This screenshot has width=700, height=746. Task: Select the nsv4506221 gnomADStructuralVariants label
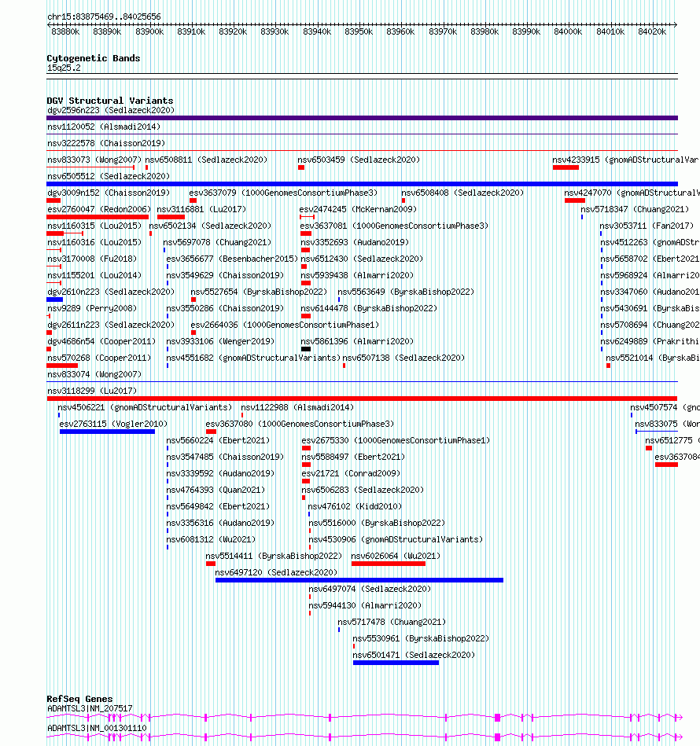point(145,408)
